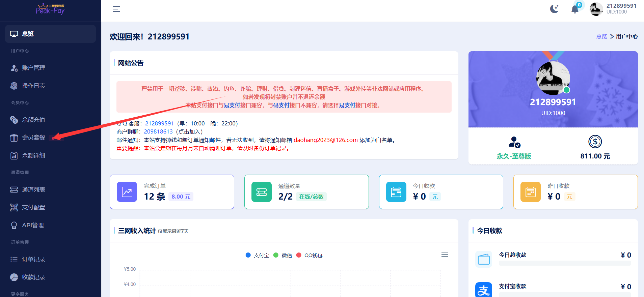Open user avatar in top header
Image resolution: width=644 pixels, height=297 pixels.
click(596, 9)
